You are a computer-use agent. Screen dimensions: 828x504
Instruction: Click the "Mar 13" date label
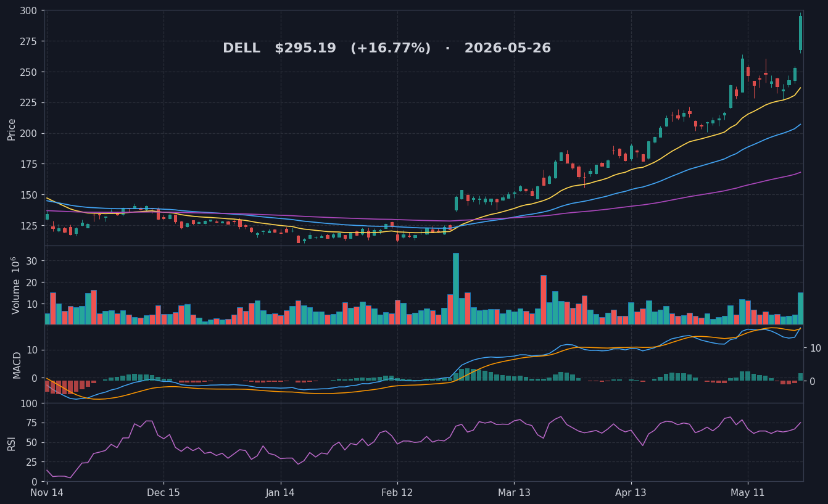(x=514, y=493)
